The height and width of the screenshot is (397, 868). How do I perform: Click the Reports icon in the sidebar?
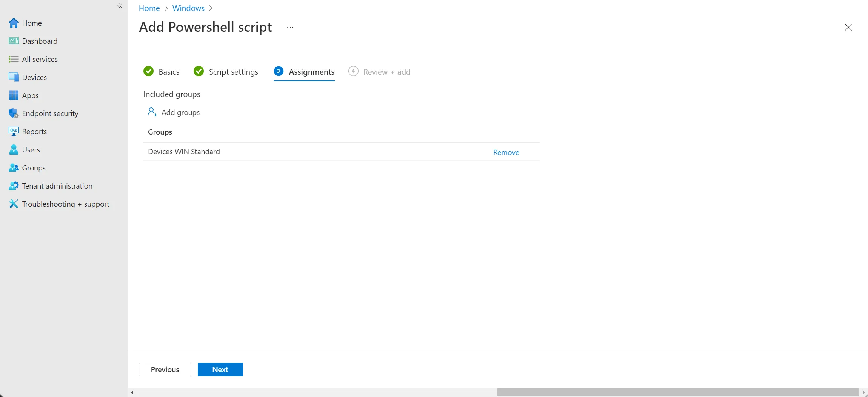[x=14, y=132]
